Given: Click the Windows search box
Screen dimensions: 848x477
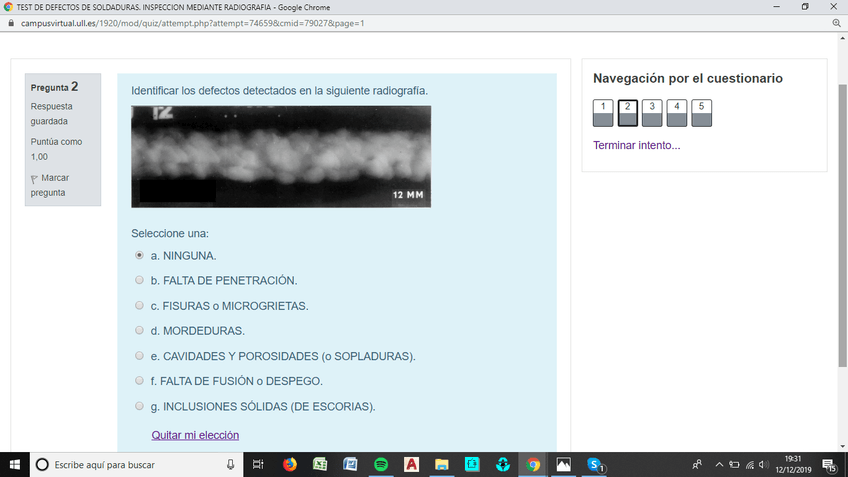Looking at the screenshot, I should click(130, 465).
